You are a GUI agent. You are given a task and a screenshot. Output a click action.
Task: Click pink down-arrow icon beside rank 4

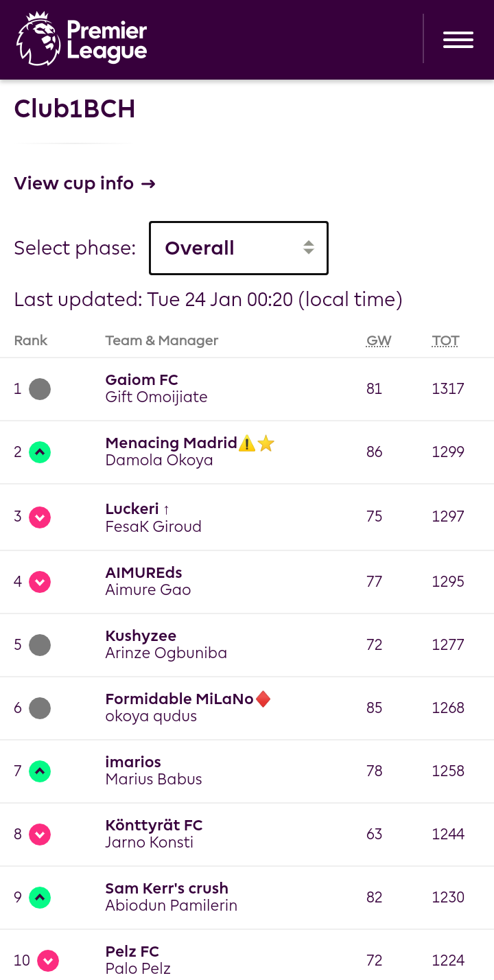coord(40,582)
